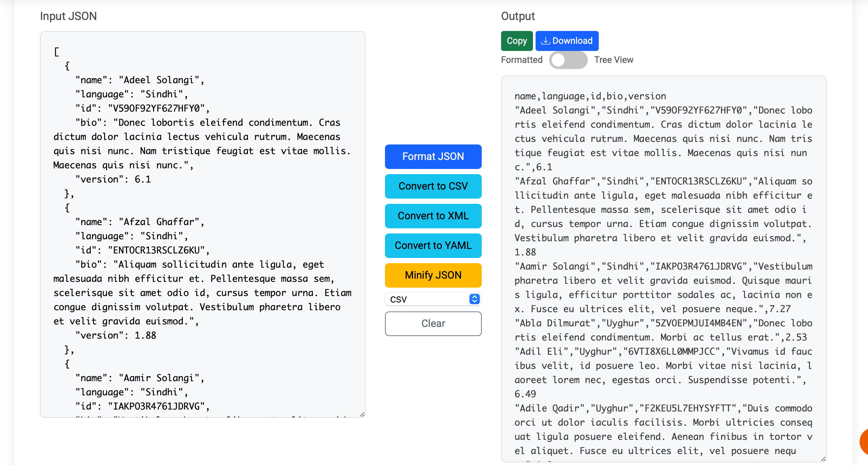This screenshot has height=465, width=868.
Task: Click inside the Input JSON text area
Action: click(x=202, y=224)
